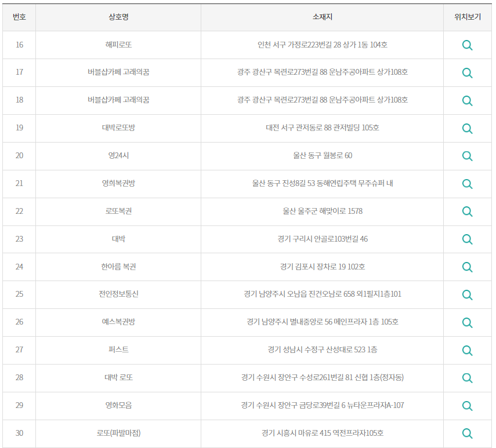Click the 번호 column header
Screen dimensions: 496x448
click(x=19, y=17)
